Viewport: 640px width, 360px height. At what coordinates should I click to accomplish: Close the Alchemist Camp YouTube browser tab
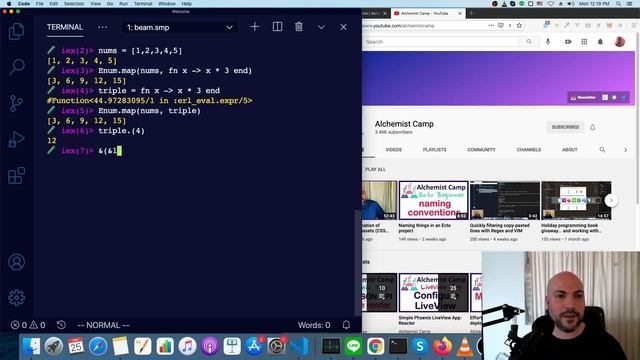(x=460, y=13)
